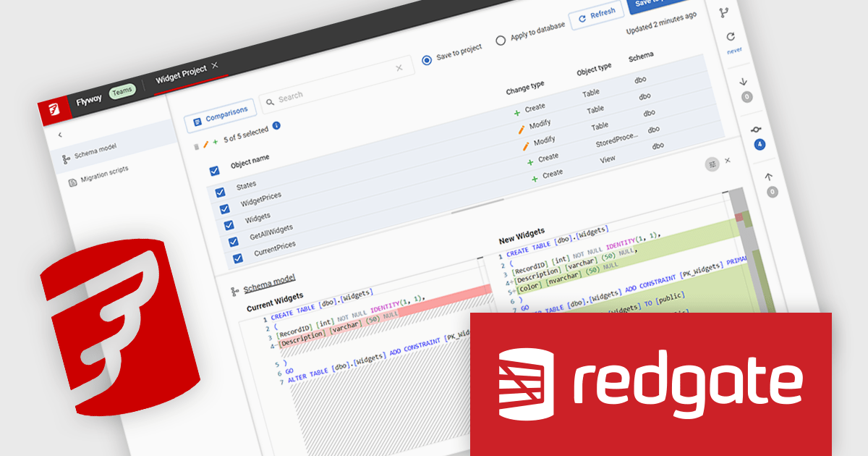Toggle the select-all Object name checkbox
868x456 pixels.
(214, 171)
